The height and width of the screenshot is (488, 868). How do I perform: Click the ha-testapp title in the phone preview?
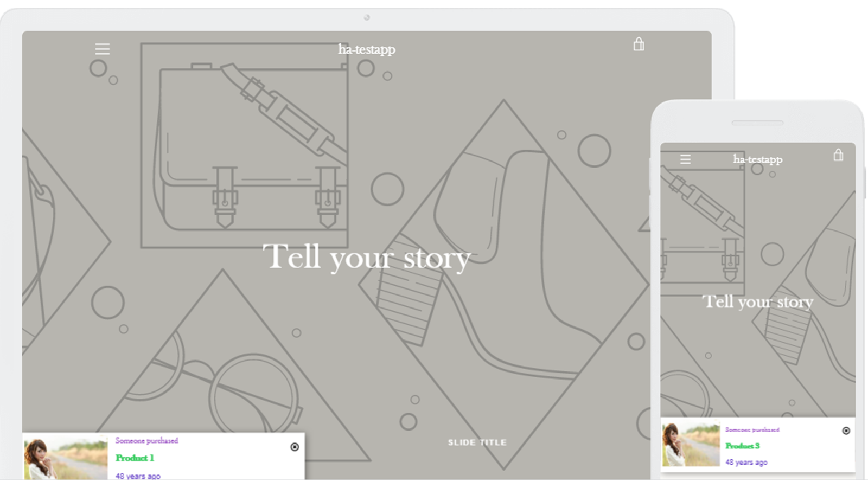click(x=757, y=159)
